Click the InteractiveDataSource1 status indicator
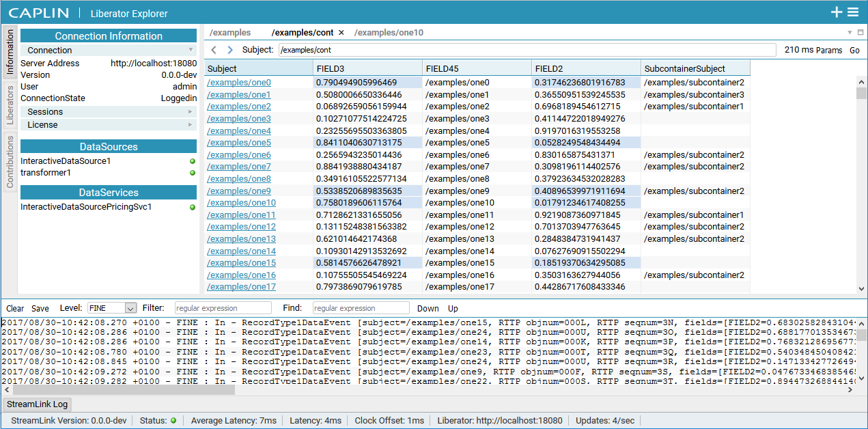868x429 pixels. (x=193, y=161)
